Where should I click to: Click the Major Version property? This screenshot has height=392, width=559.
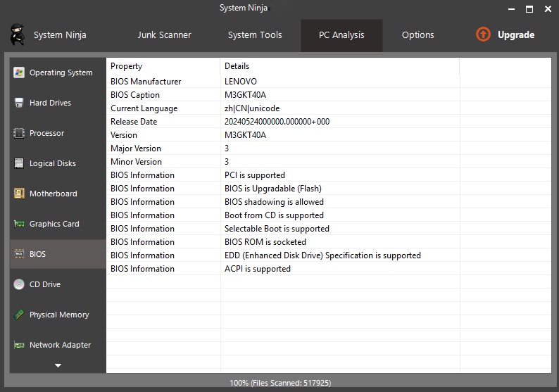(x=136, y=148)
